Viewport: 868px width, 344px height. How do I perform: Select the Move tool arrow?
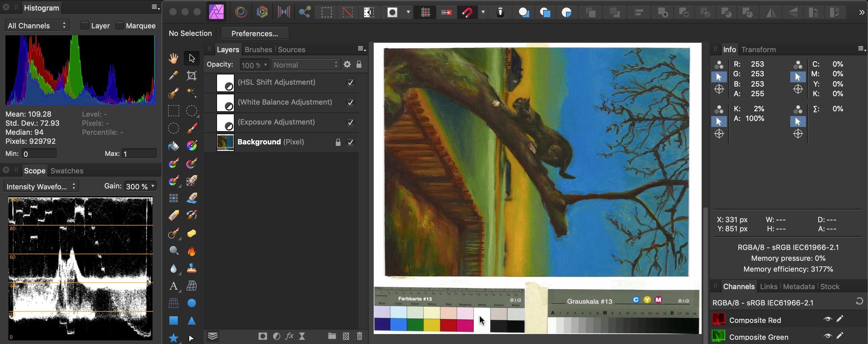tap(192, 58)
